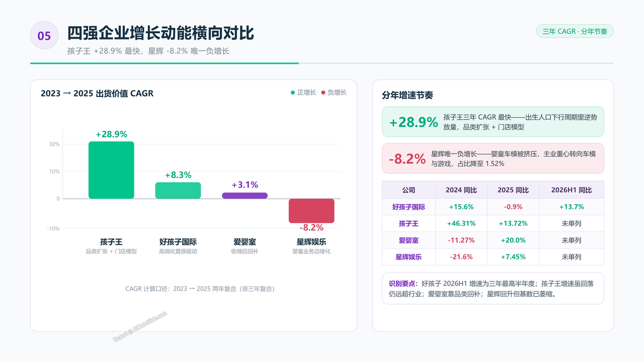
Task: Click the +46.31% table cell
Action: (x=461, y=223)
